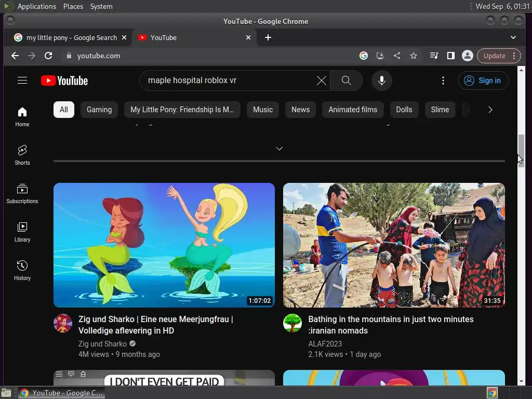Go to Home in the sidebar
532x399 pixels.
point(22,117)
